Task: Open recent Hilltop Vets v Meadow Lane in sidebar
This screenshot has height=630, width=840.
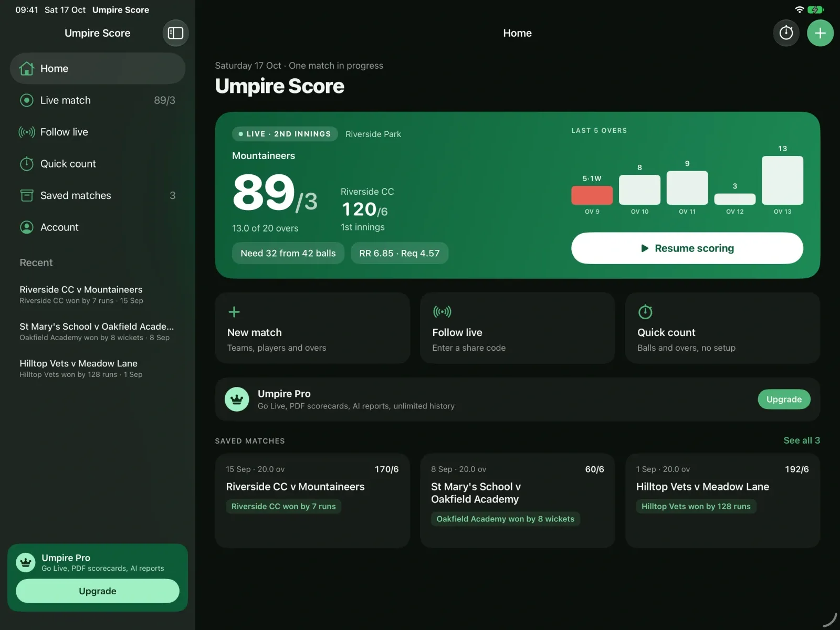Action: click(x=98, y=368)
